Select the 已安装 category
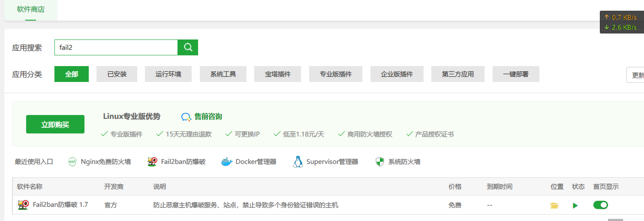644x221 pixels. point(117,74)
